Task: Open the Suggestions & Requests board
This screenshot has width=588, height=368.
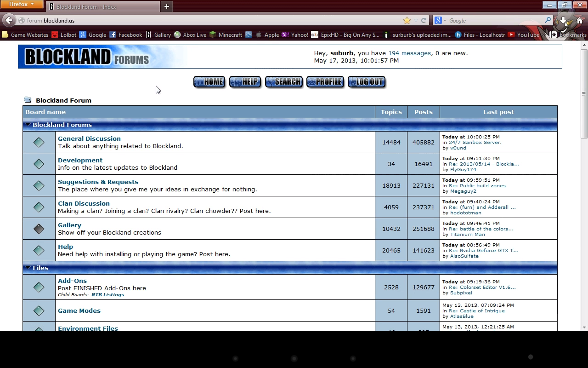Action: tap(98, 182)
